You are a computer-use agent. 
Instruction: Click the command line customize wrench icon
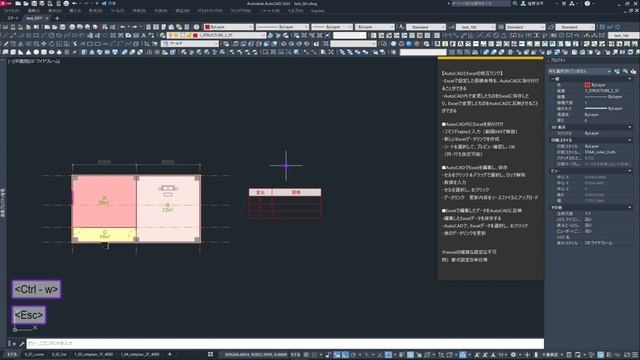22,344
